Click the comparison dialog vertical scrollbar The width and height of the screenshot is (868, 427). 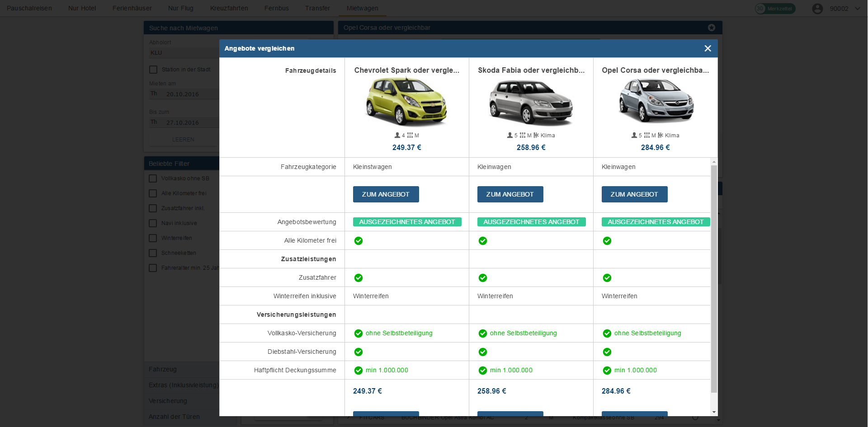(714, 278)
